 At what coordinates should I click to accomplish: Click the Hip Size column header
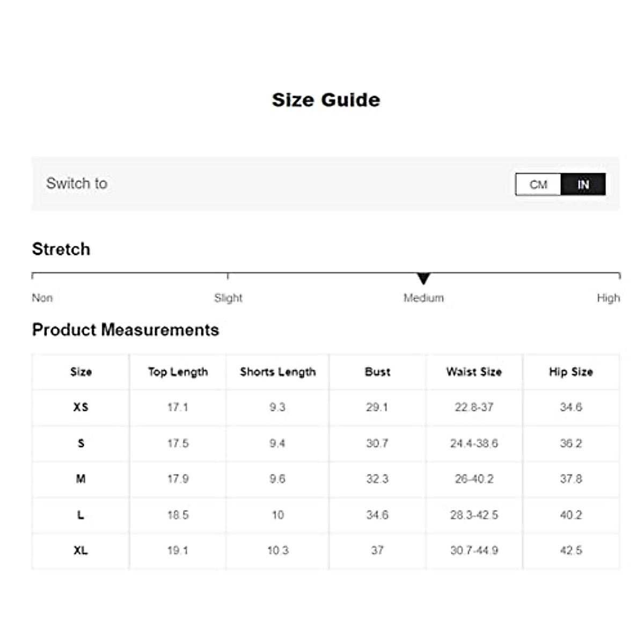click(570, 372)
